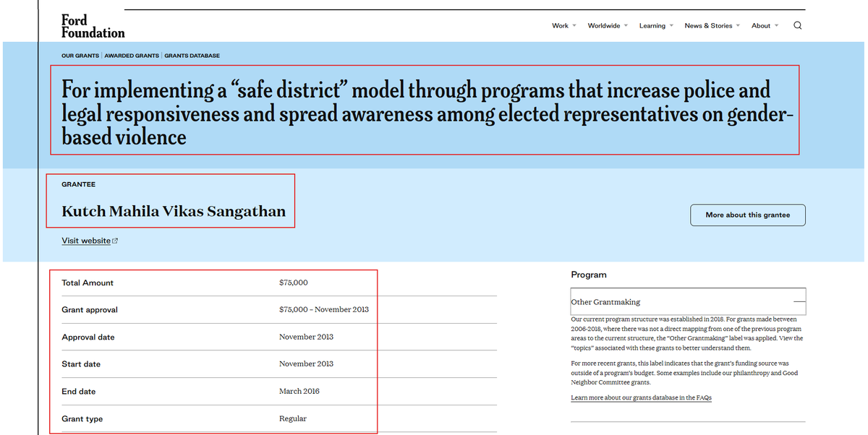Click grantee name Kutch Mahila Vikas Sangathan
868x435 pixels.
tap(174, 212)
